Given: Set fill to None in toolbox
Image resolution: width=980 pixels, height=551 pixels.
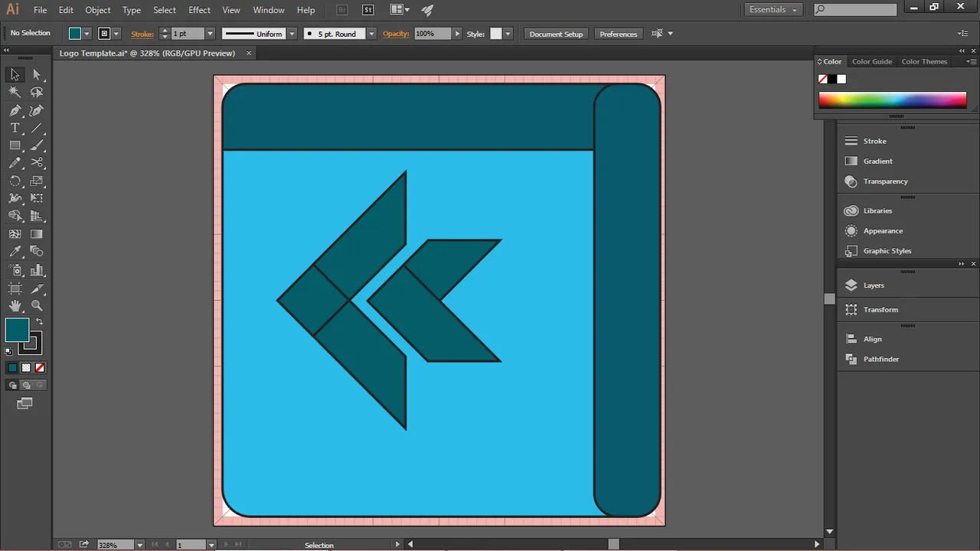Looking at the screenshot, I should (40, 367).
